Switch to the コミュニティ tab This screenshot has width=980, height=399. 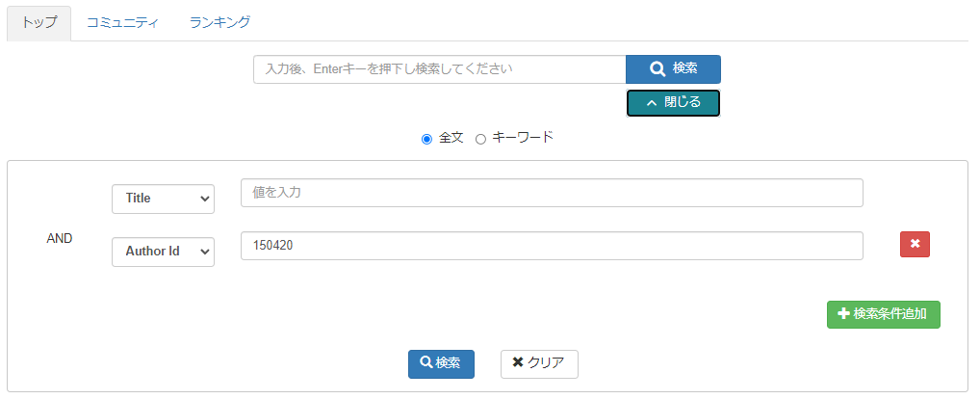(122, 21)
